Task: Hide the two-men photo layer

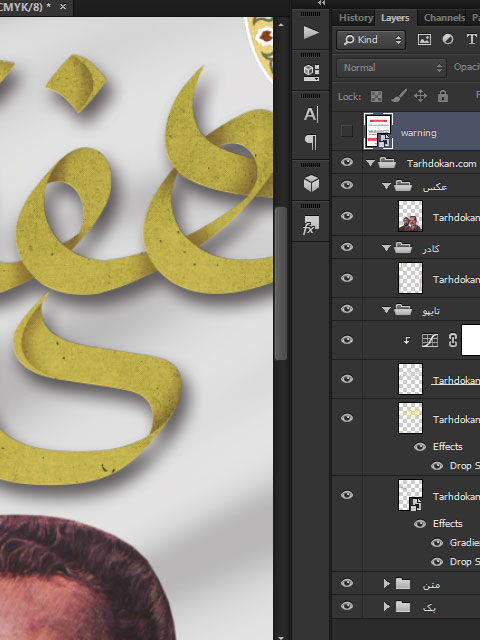Action: point(347,216)
